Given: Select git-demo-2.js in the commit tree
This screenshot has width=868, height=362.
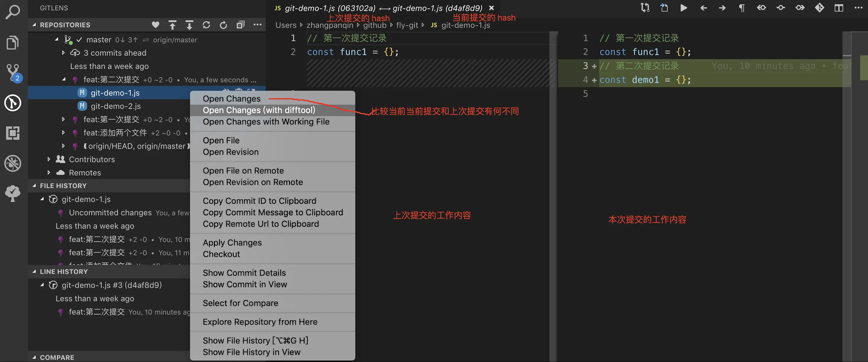Looking at the screenshot, I should [115, 106].
